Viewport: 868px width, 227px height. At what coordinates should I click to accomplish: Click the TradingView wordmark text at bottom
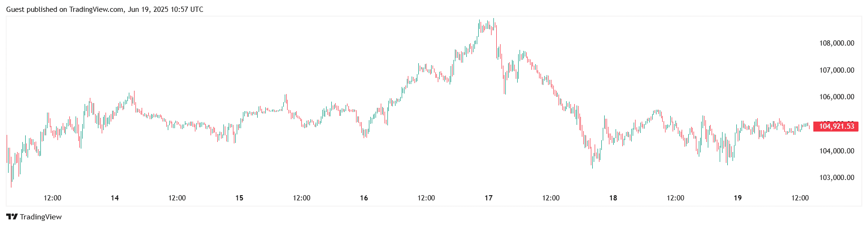pyautogui.click(x=41, y=217)
